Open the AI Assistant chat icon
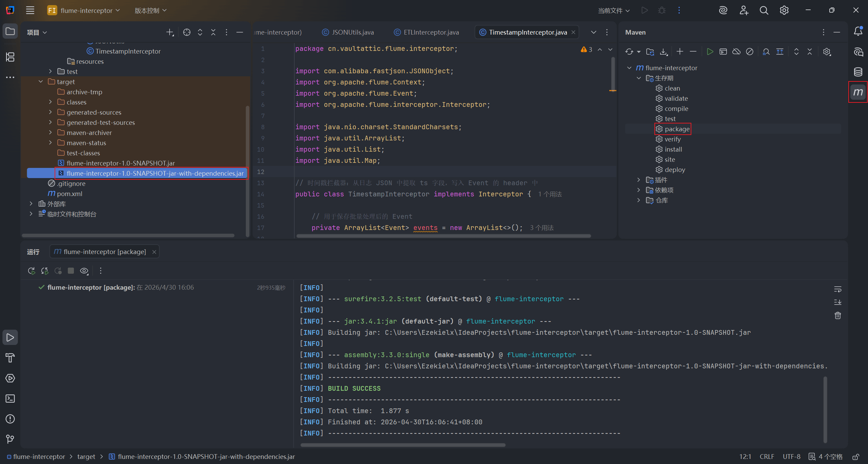The image size is (868, 464). pos(858,52)
